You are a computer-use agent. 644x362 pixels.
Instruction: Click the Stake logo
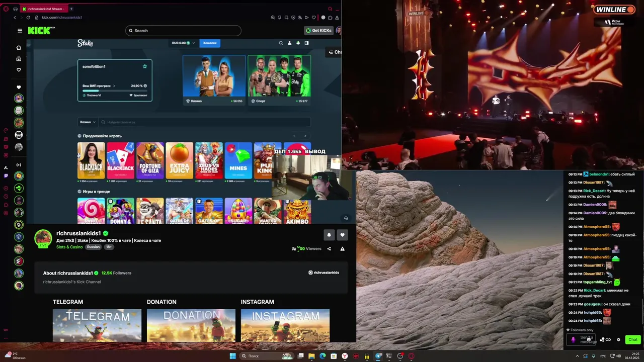(85, 43)
